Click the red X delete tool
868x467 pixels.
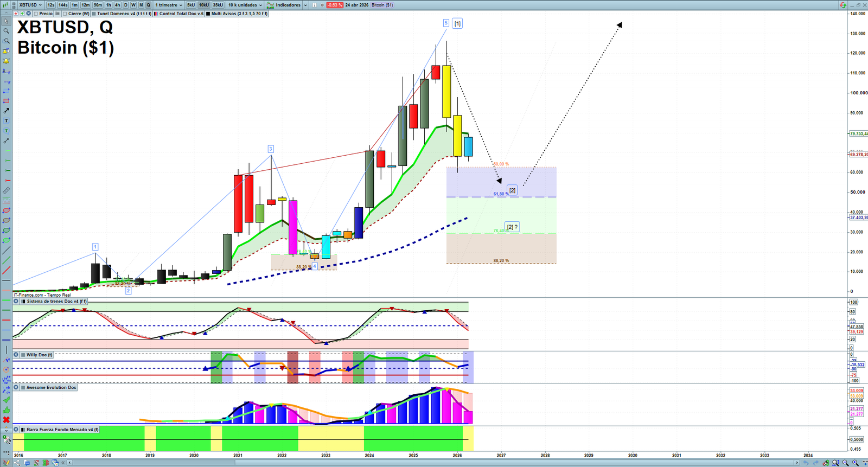tap(7, 420)
